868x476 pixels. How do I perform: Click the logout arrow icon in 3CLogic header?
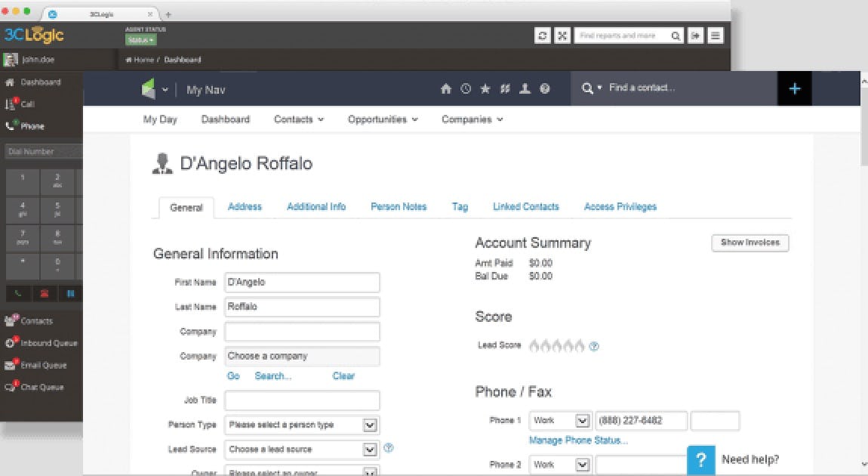pos(695,36)
